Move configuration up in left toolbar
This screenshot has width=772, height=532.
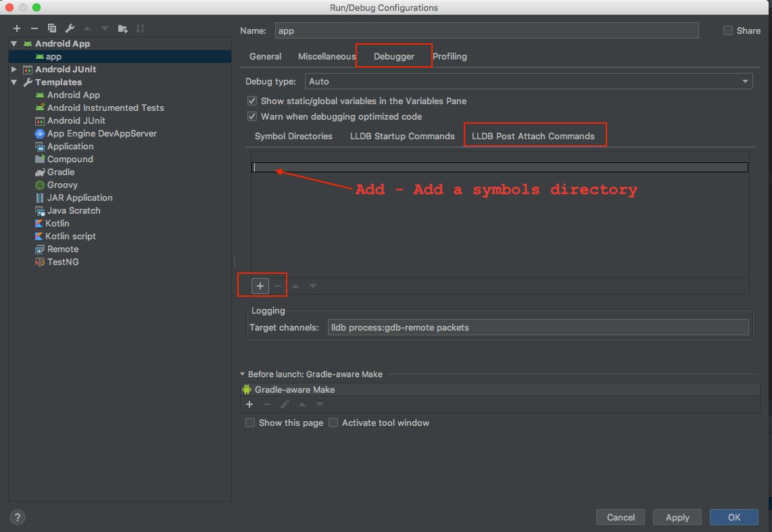click(87, 28)
